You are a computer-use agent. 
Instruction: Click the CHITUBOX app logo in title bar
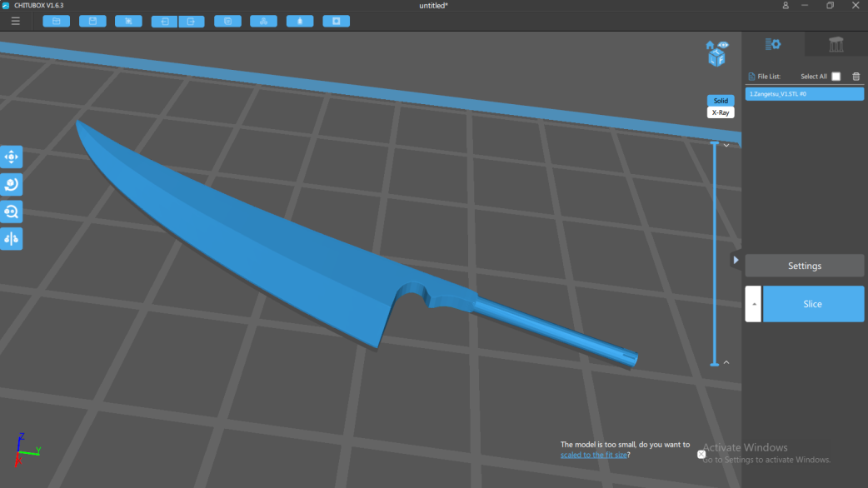[6, 6]
